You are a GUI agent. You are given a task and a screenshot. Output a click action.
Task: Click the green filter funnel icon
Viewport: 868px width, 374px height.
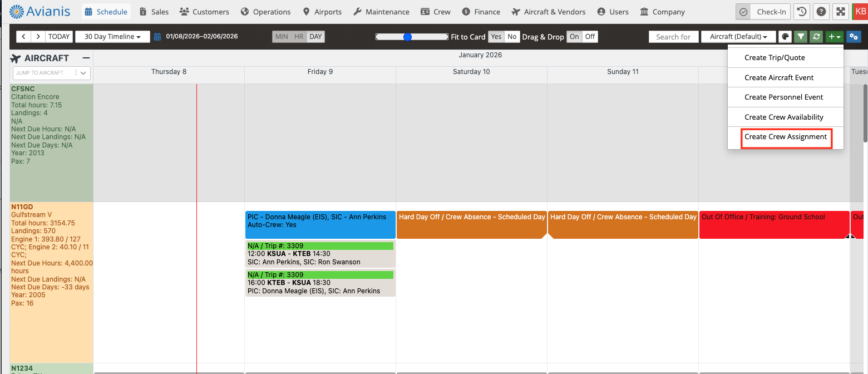[x=801, y=37]
